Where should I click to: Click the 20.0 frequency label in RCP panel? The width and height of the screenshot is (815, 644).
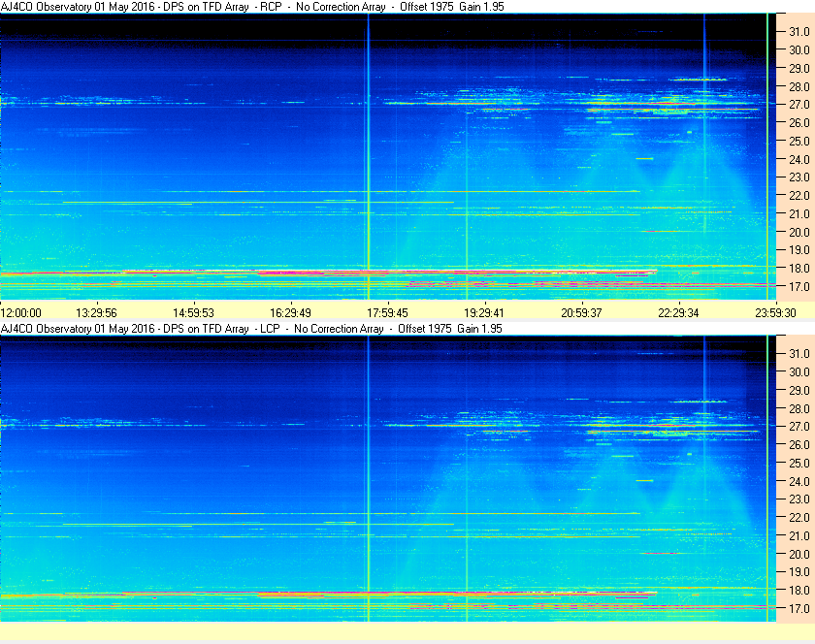click(x=799, y=232)
